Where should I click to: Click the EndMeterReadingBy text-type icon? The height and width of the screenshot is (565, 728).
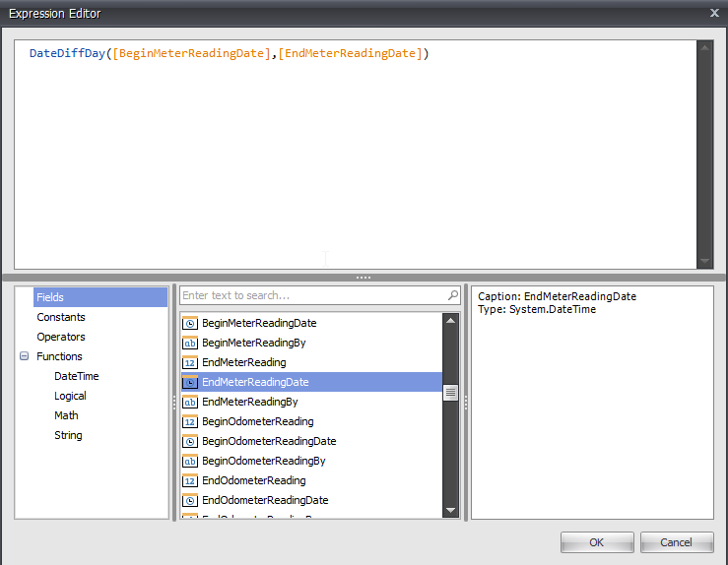190,403
